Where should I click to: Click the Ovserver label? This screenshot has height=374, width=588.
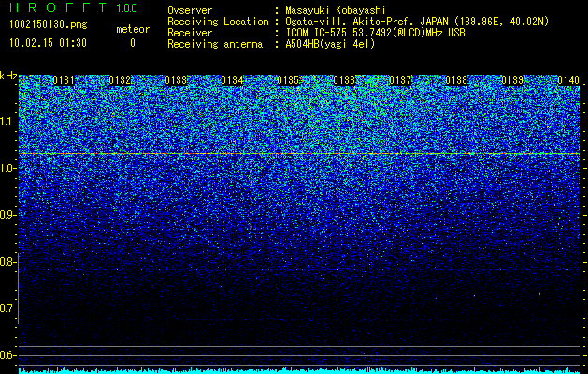pos(190,11)
